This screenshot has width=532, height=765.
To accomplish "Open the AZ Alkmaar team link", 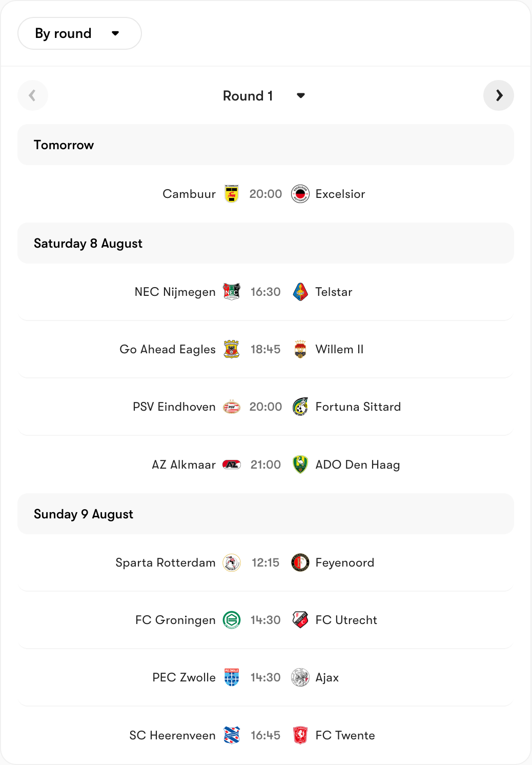I will click(x=183, y=465).
